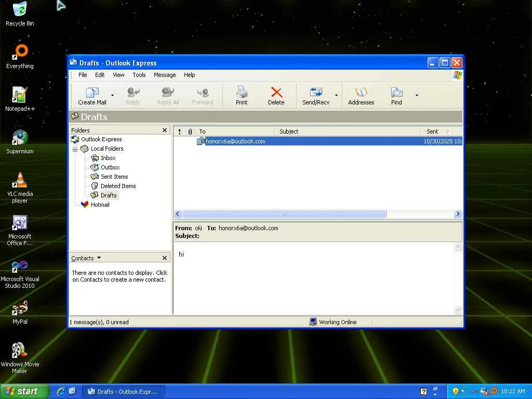
Task: Click '1 message(s), 0 unread' status text
Action: coord(99,322)
